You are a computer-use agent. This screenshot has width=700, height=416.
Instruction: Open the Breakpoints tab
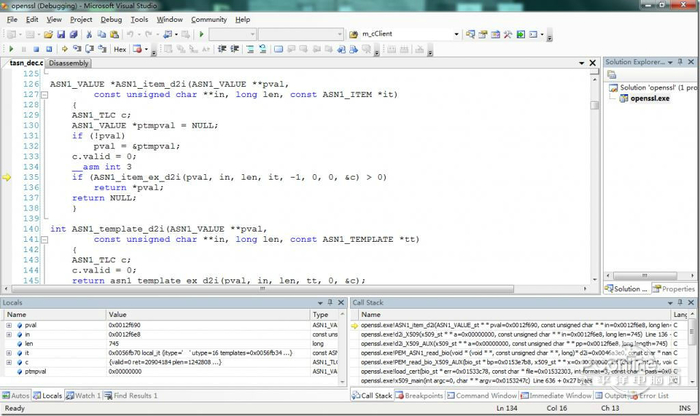[x=418, y=395]
